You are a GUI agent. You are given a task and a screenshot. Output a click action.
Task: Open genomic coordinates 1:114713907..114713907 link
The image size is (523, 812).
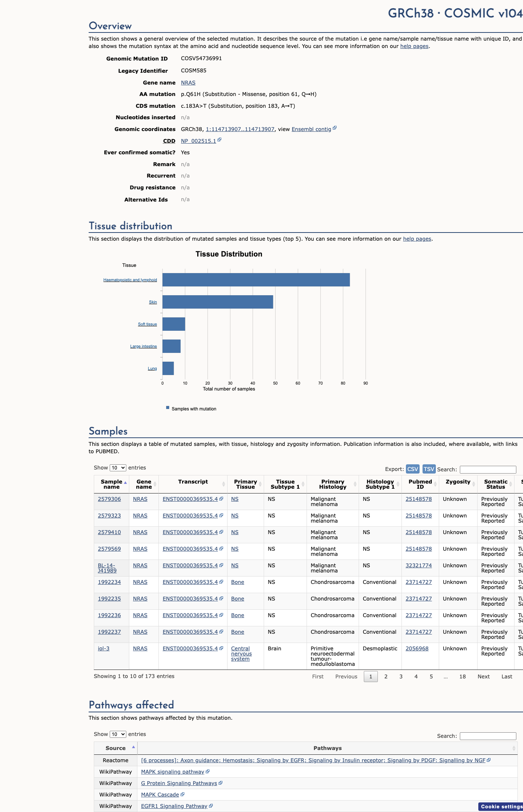[240, 129]
